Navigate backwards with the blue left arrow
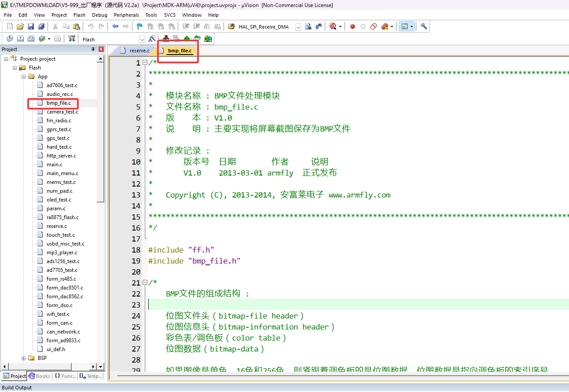Image resolution: width=569 pixels, height=392 pixels. pyautogui.click(x=115, y=26)
